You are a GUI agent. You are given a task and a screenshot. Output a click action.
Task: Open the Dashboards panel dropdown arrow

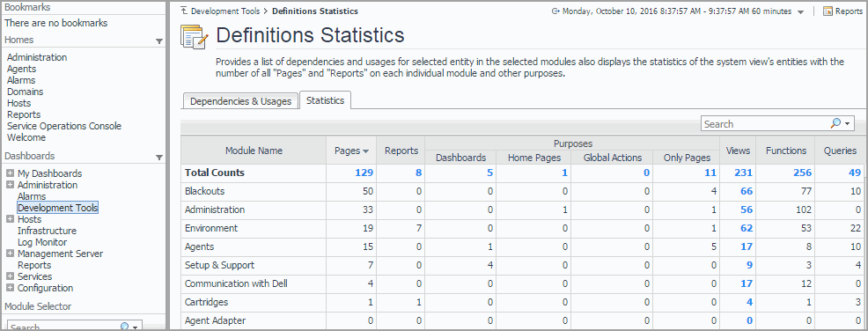coord(159,158)
